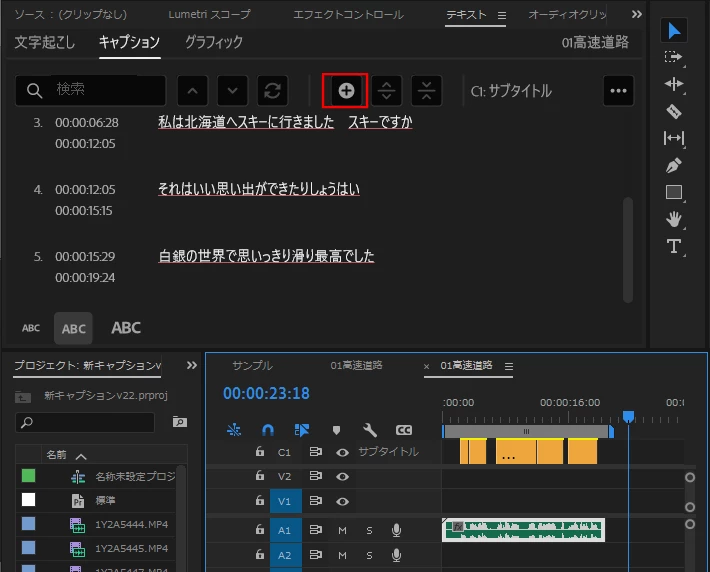Click the timeline playhead marker

point(628,416)
